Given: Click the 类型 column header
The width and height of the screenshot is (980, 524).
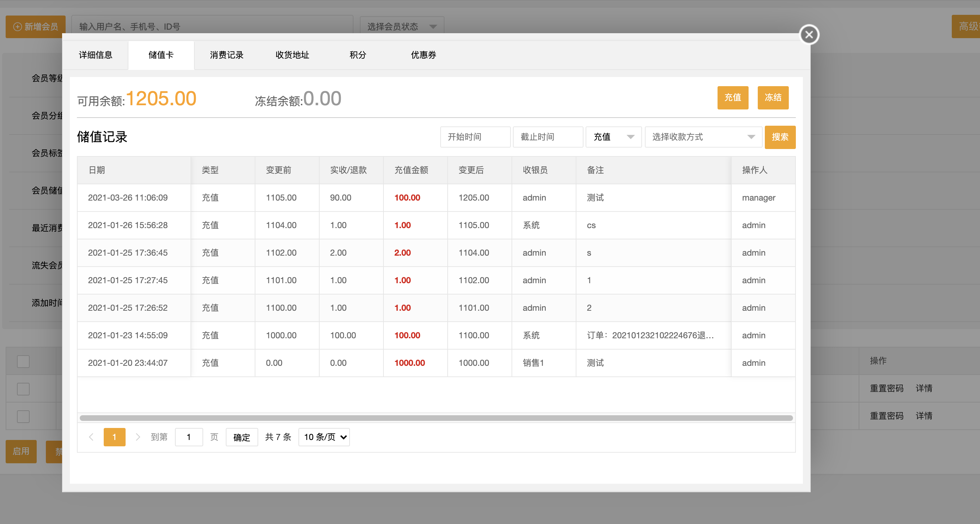Looking at the screenshot, I should (223, 170).
